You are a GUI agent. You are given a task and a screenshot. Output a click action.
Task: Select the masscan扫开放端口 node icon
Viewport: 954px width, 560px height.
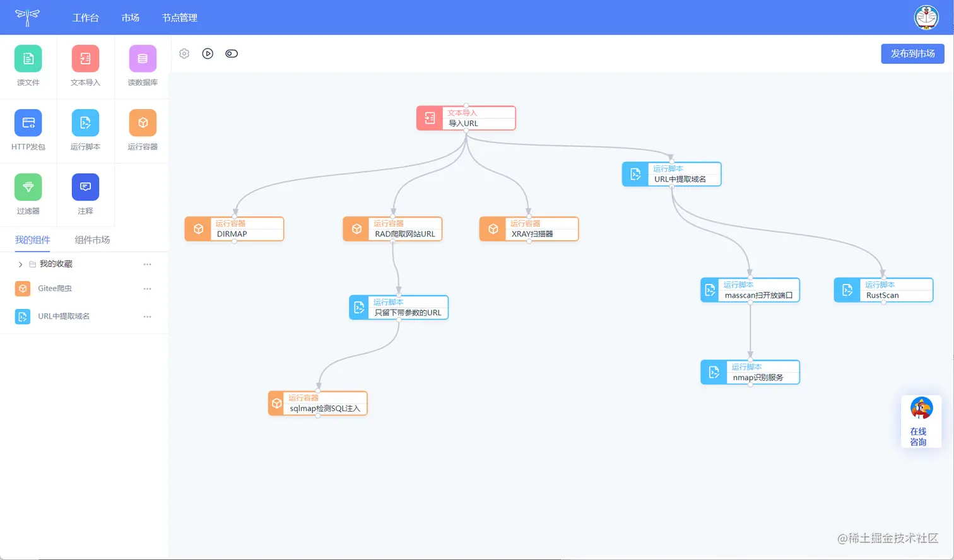tap(710, 290)
